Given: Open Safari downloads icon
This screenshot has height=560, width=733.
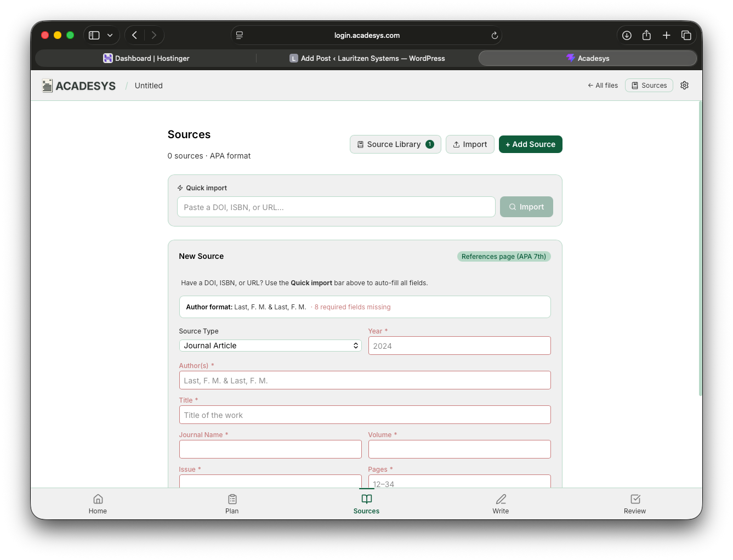Looking at the screenshot, I should [627, 35].
